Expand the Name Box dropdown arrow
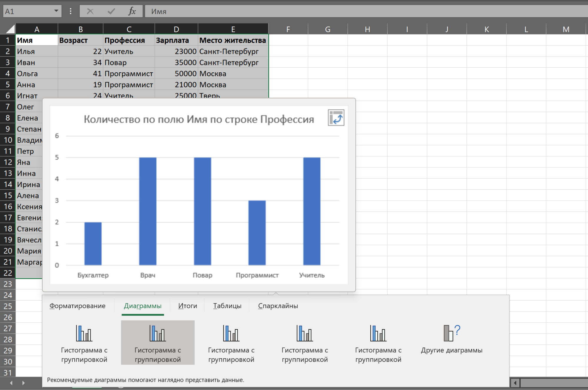This screenshot has height=390, width=588. (x=56, y=11)
